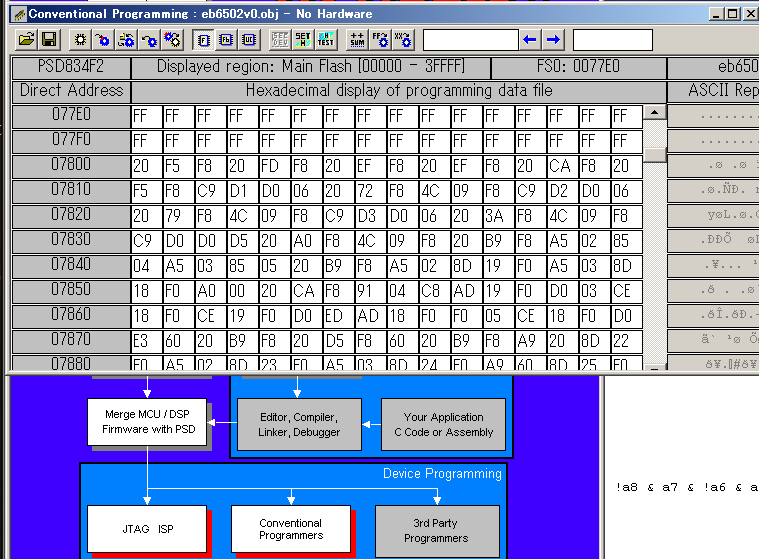
Task: Click the hex view scrollbar thumb
Action: coord(654,155)
